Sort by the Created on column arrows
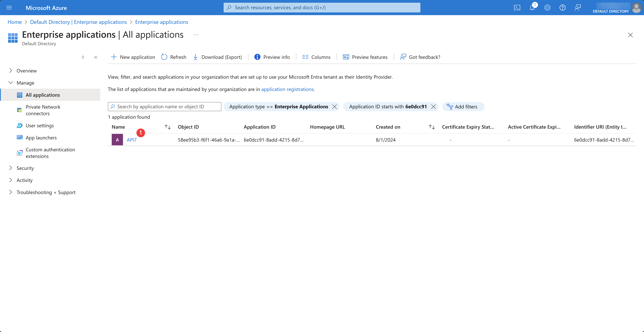This screenshot has width=644, height=332. tap(432, 127)
